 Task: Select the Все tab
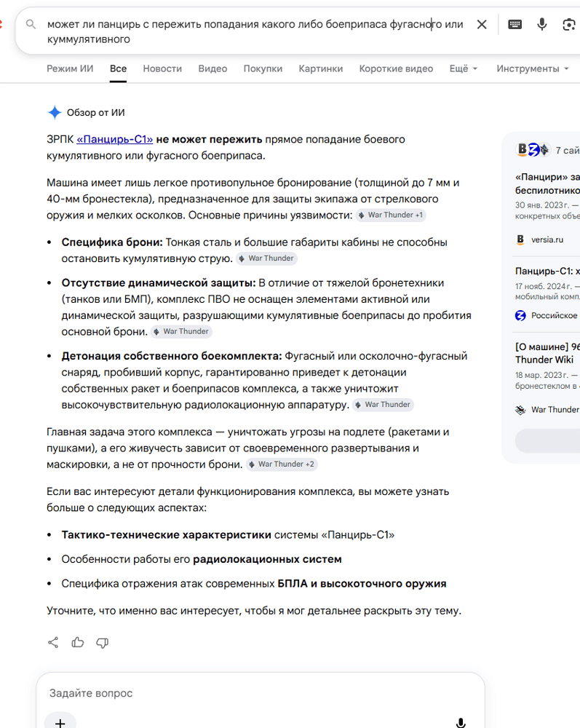119,68
